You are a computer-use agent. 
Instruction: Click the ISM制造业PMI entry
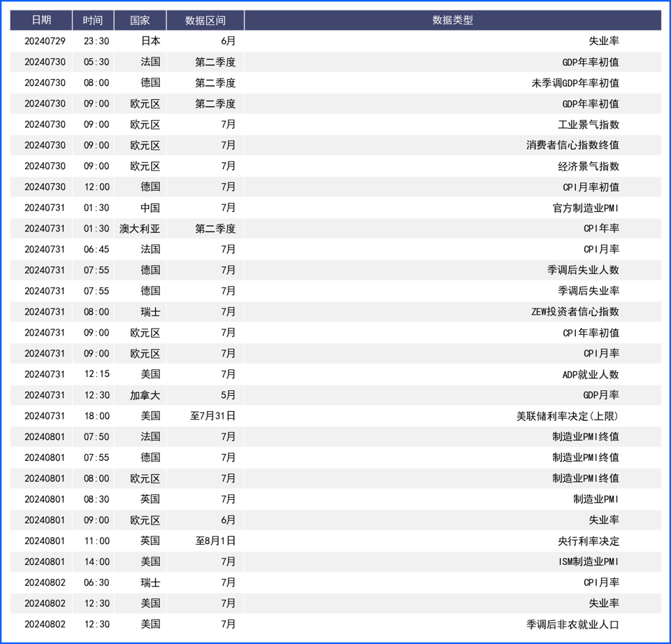[589, 561]
